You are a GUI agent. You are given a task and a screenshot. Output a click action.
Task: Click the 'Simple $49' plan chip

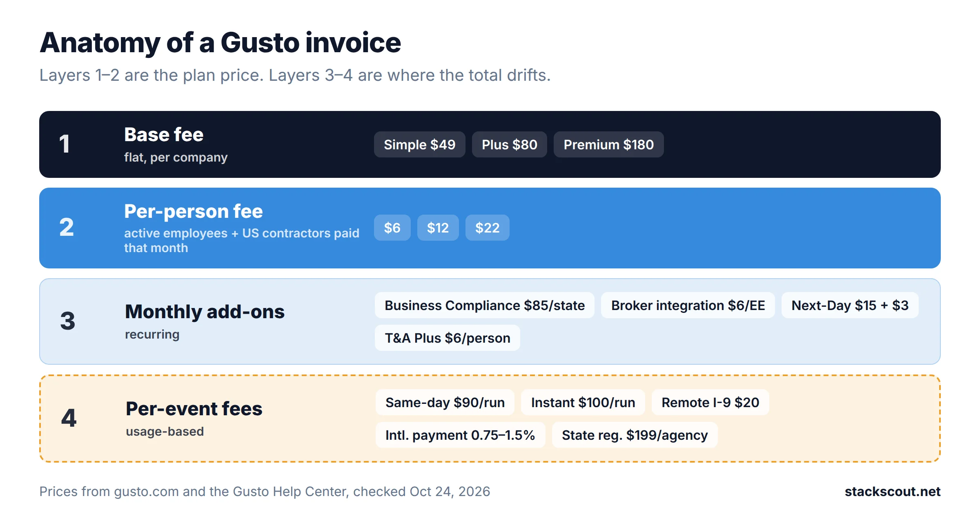[419, 144]
